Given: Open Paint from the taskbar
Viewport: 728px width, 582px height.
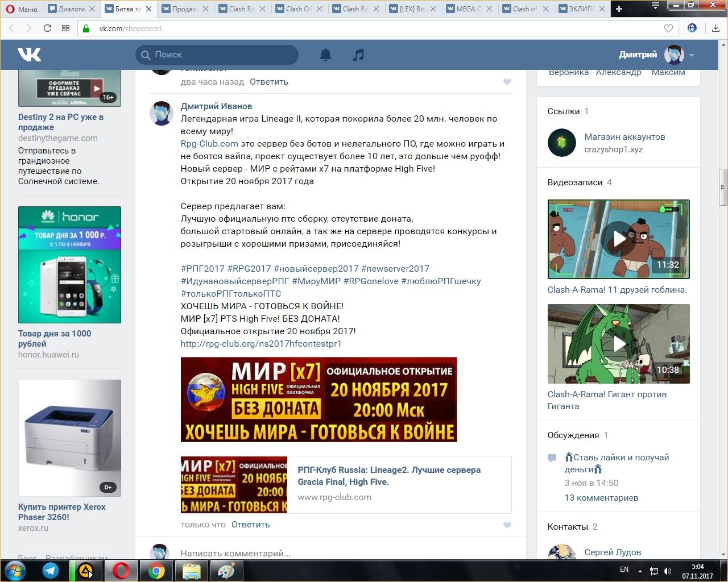Looking at the screenshot, I should [x=227, y=571].
